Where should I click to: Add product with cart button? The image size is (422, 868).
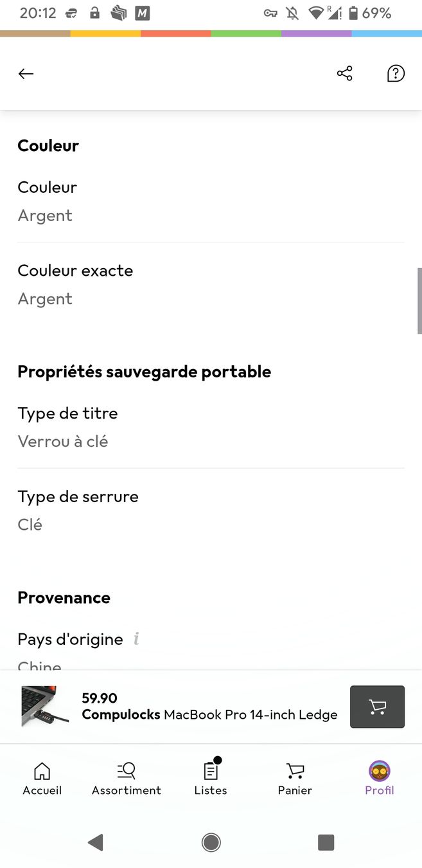click(377, 707)
